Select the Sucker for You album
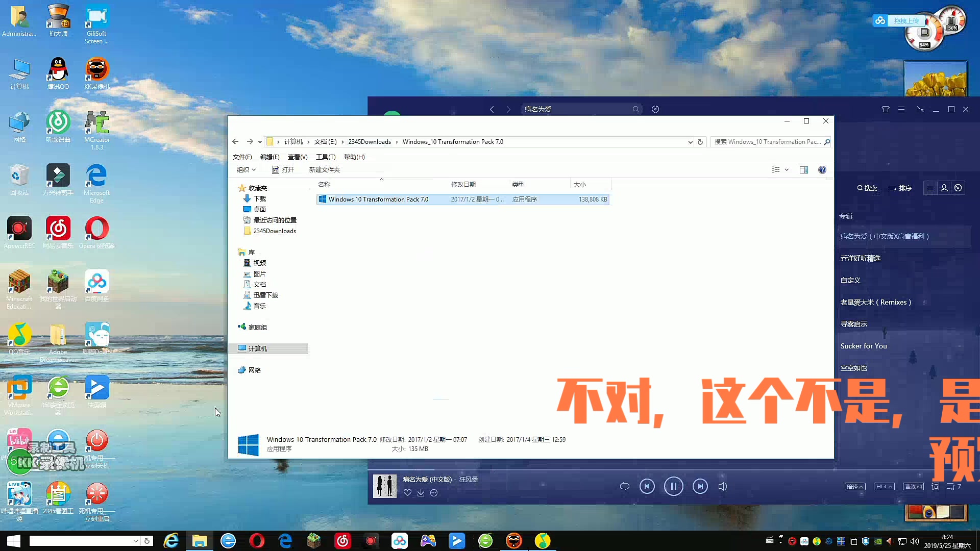This screenshot has width=980, height=551. [864, 346]
